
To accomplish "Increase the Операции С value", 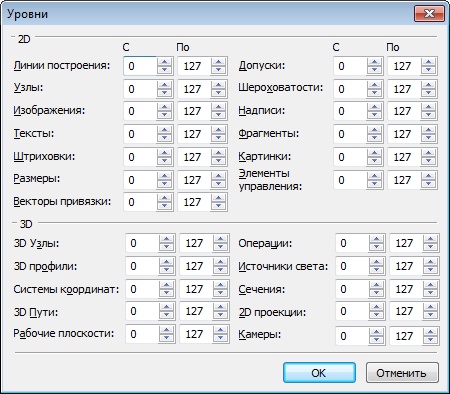I will 376,239.
